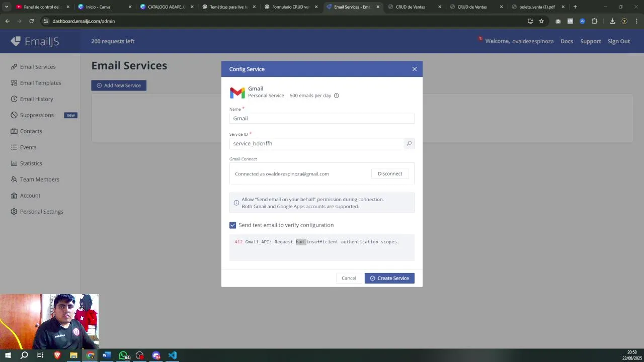Click the Disconnect Gmail button
This screenshot has height=362, width=644.
coord(390,173)
